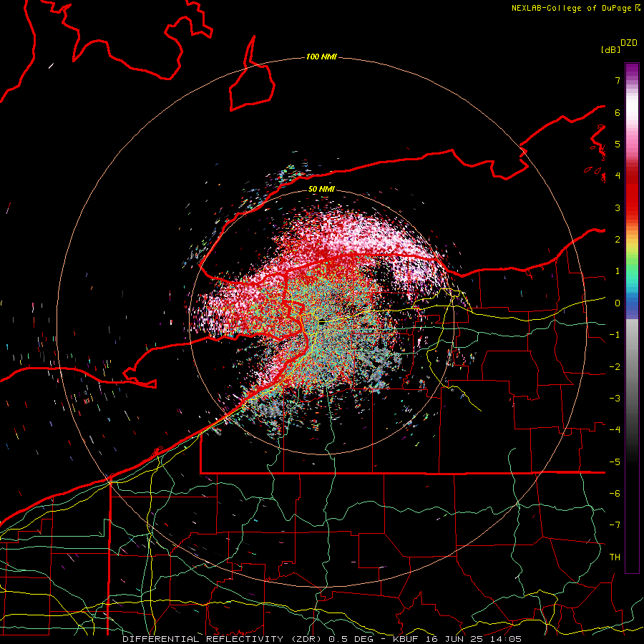Click the 6 value on color scale
Image resolution: width=644 pixels, height=644 pixels.
[618, 112]
